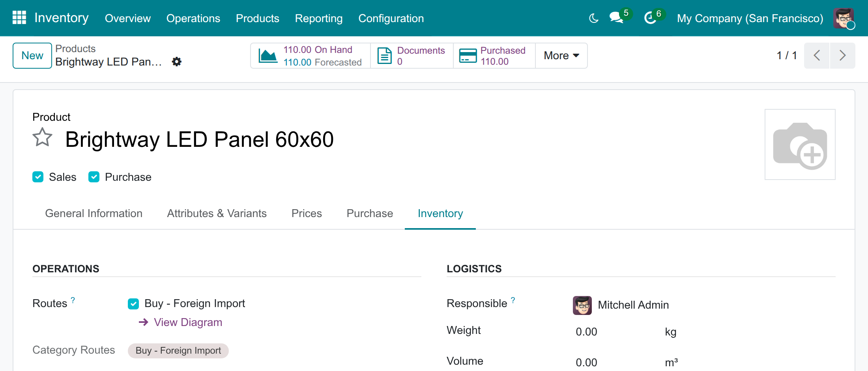This screenshot has width=868, height=371.
Task: Uncheck the Sales checkbox
Action: [x=38, y=177]
